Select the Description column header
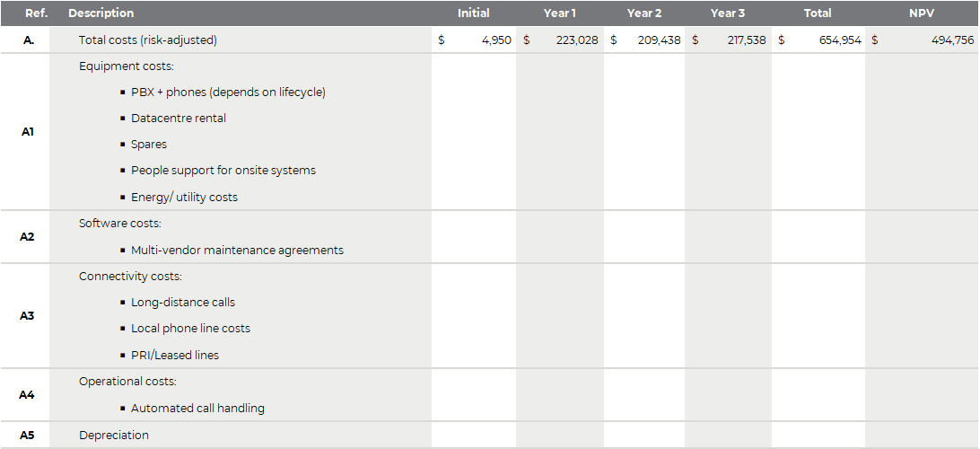 [x=101, y=13]
